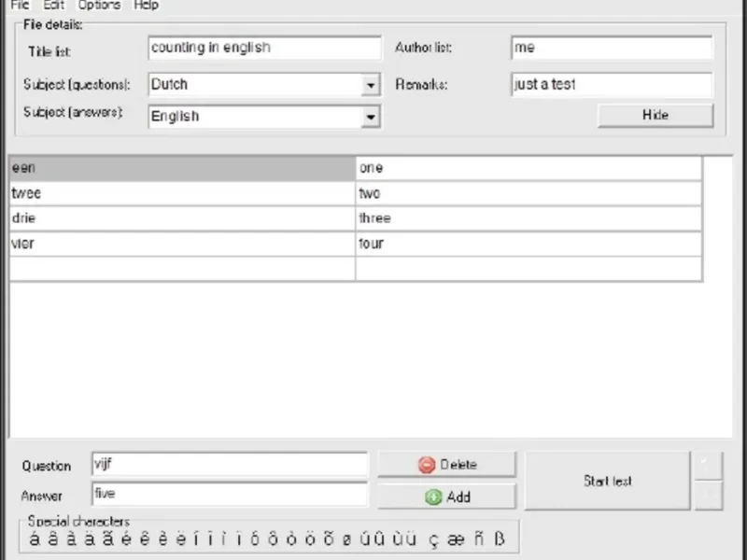
Task: Click the Remarks field 'just a test'
Action: point(612,84)
